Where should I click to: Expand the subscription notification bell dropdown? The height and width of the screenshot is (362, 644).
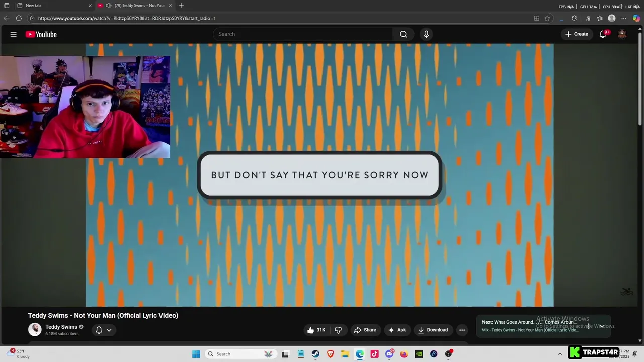(104, 330)
